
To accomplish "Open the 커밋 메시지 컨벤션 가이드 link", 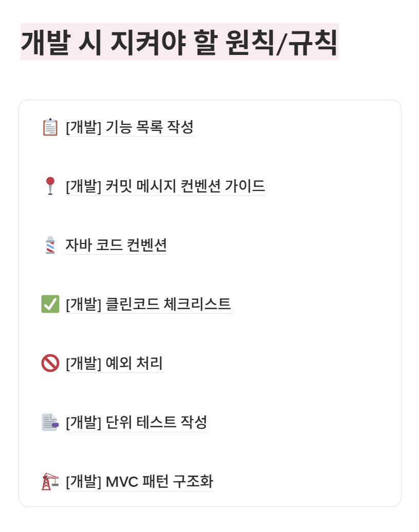I will point(165,186).
